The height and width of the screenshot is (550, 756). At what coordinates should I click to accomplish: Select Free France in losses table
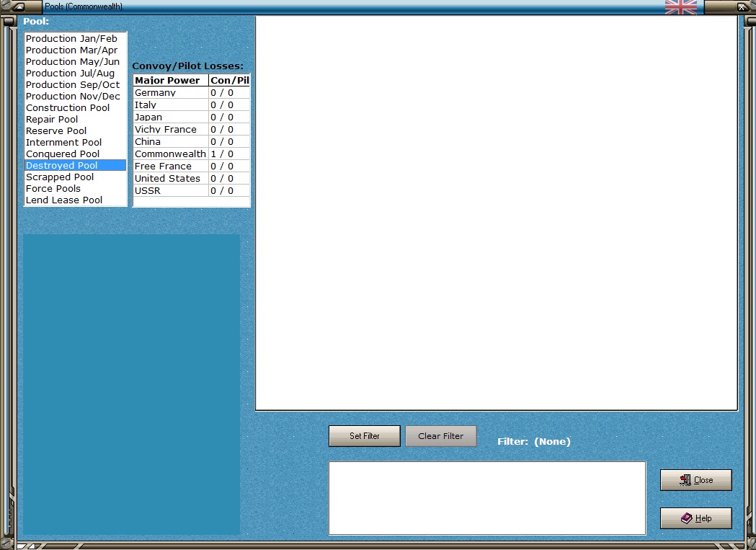[x=192, y=166]
